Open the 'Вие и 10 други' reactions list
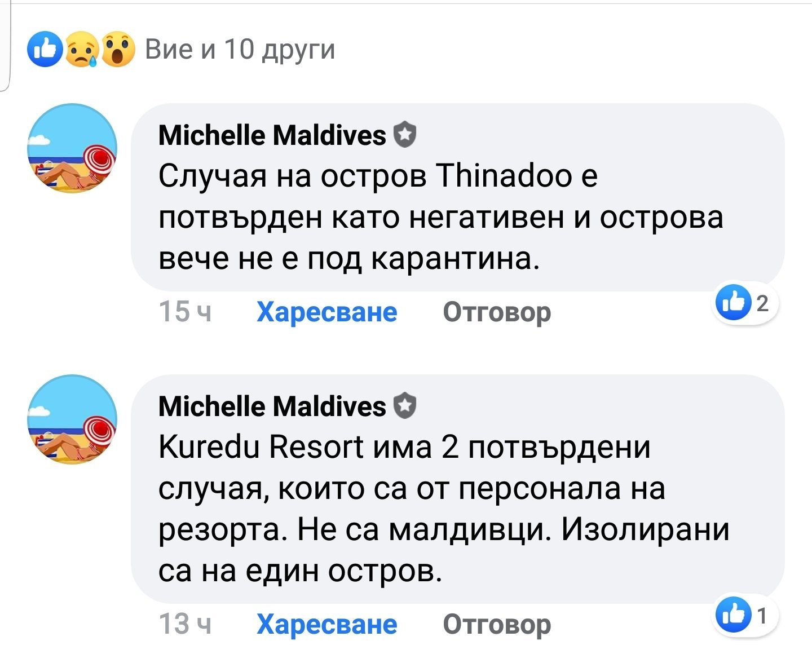The width and height of the screenshot is (812, 663). point(240,50)
